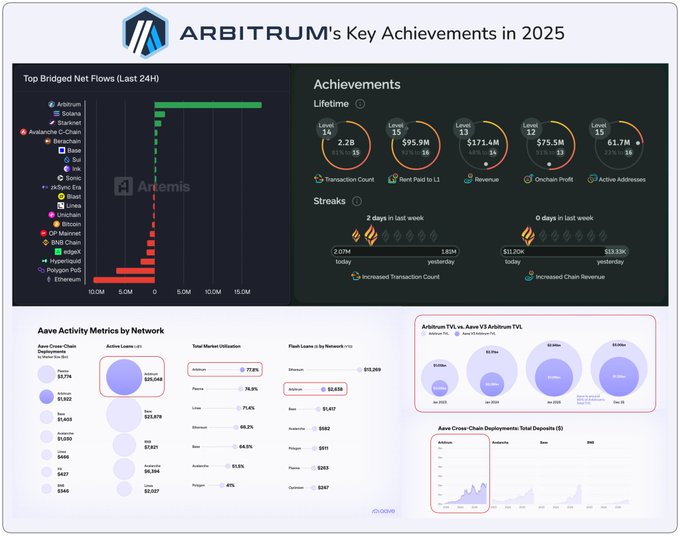The width and height of the screenshot is (680, 536).
Task: Click the info icon beside Lifetime
Action: point(360,104)
